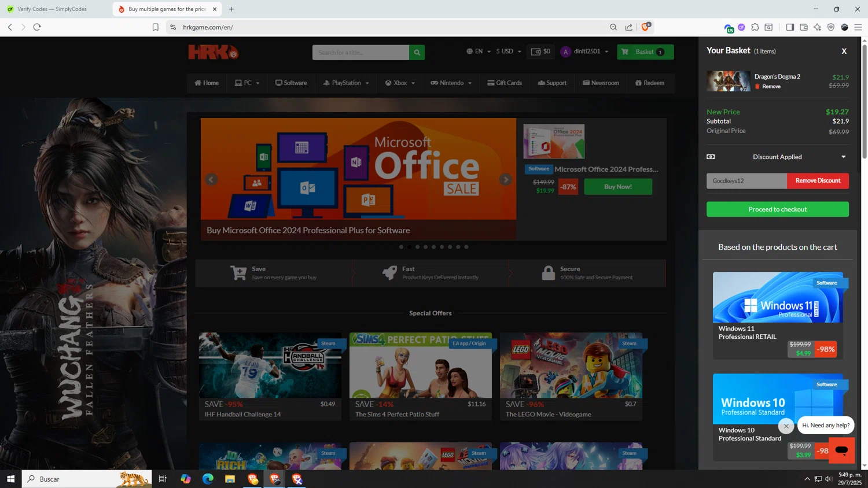Click the green search magnifier button

[417, 53]
